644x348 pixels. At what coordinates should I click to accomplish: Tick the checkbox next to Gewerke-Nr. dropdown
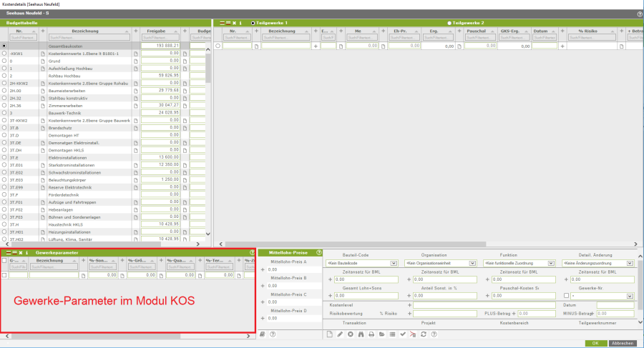pos(566,296)
